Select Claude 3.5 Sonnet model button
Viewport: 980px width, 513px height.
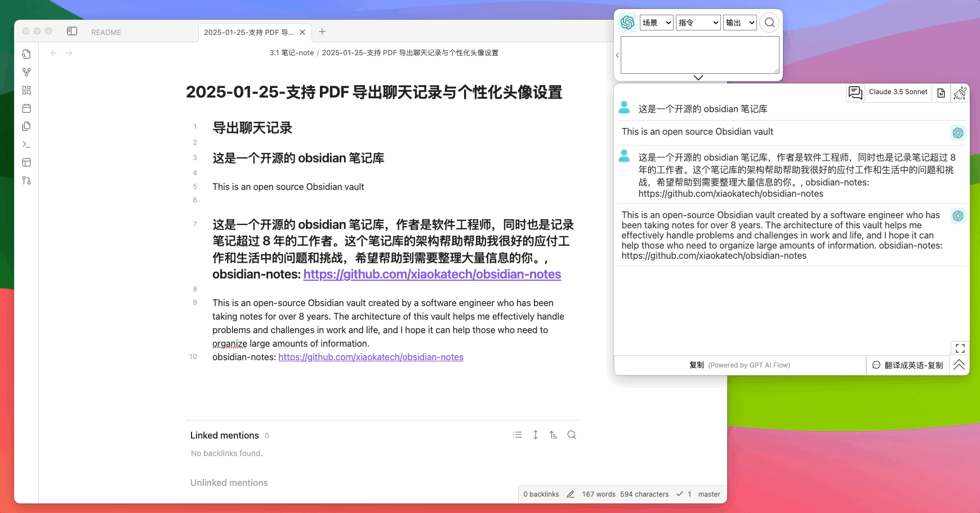click(898, 92)
